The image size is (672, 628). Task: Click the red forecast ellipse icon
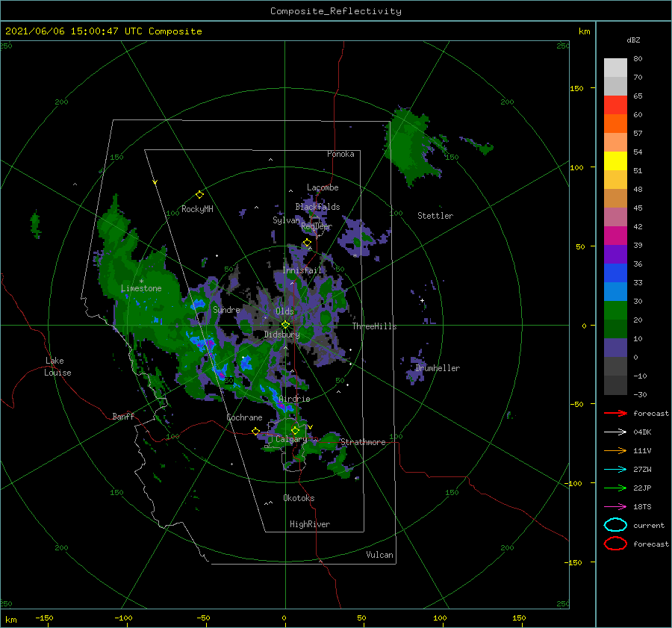tap(615, 544)
